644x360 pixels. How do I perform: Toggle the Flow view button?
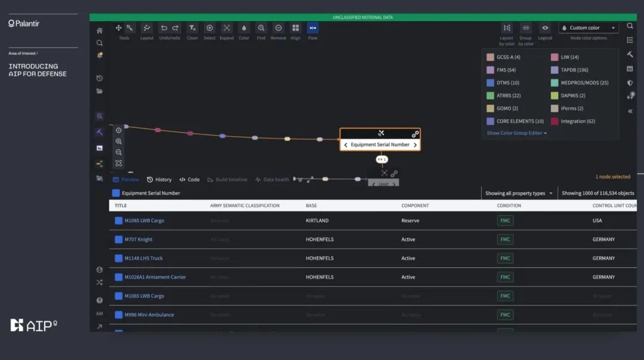(x=313, y=28)
